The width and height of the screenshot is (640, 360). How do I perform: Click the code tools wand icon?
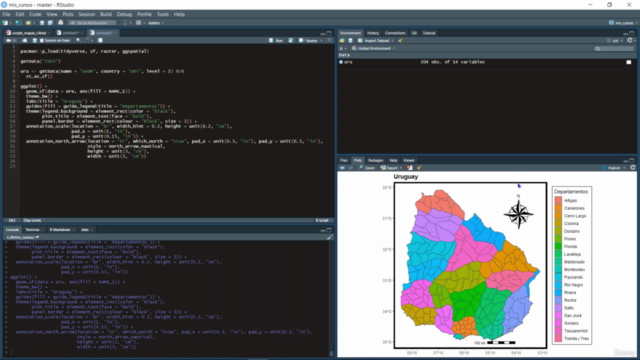tap(87, 40)
